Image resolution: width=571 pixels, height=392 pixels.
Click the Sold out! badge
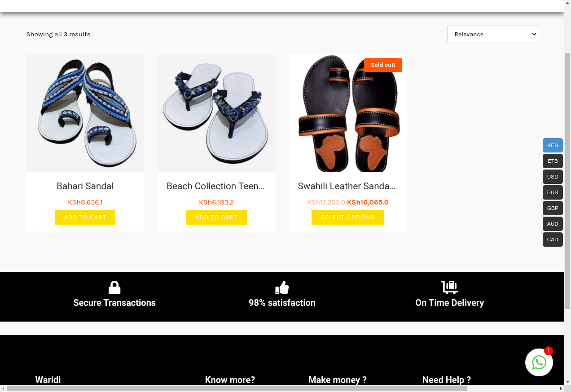point(383,65)
